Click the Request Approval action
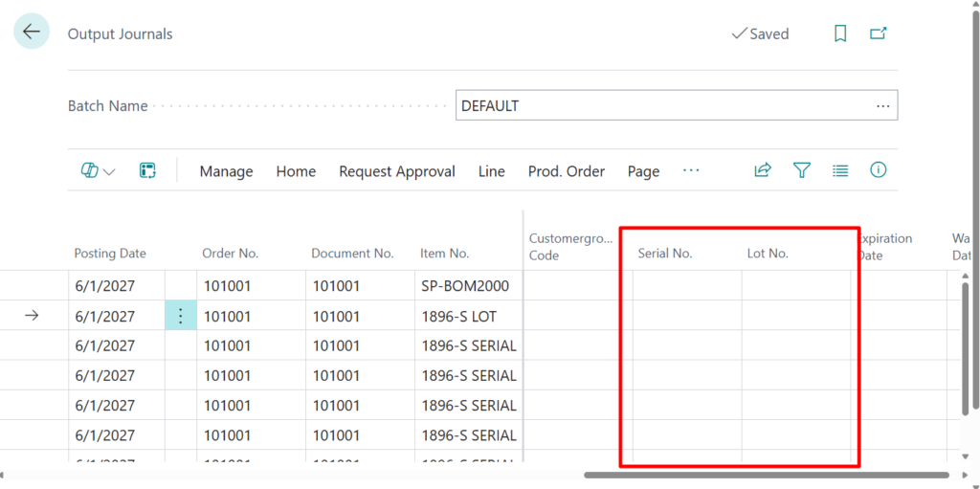Image resolution: width=980 pixels, height=489 pixels. [397, 171]
